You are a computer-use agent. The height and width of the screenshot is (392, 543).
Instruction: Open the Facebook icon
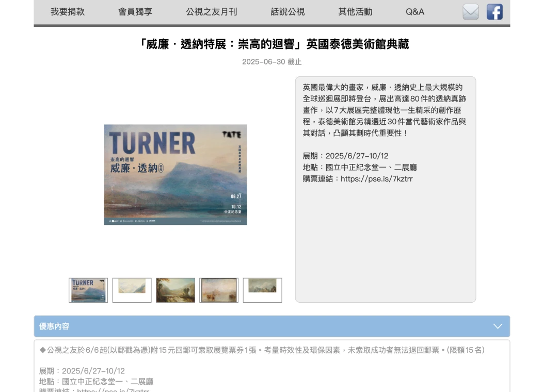pyautogui.click(x=494, y=12)
